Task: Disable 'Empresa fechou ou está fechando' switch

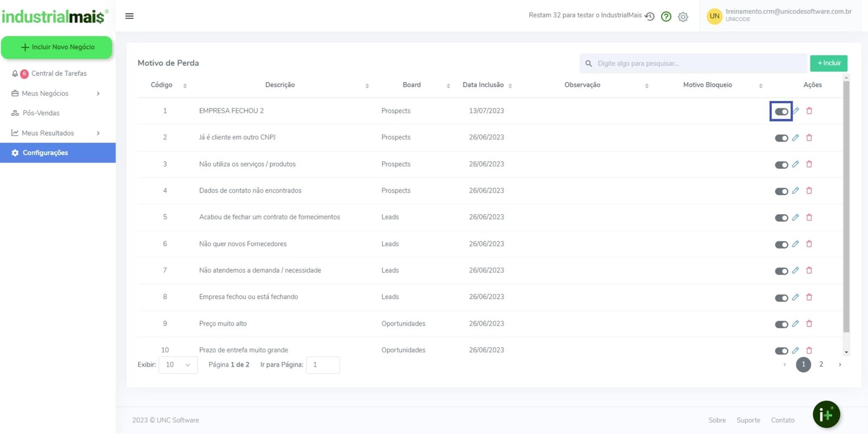Action: pos(781,298)
